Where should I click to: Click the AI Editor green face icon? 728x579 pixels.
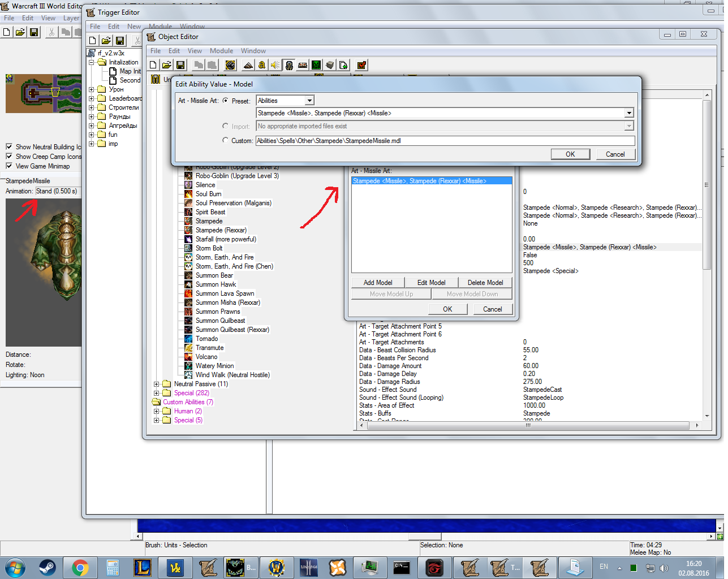tap(316, 65)
